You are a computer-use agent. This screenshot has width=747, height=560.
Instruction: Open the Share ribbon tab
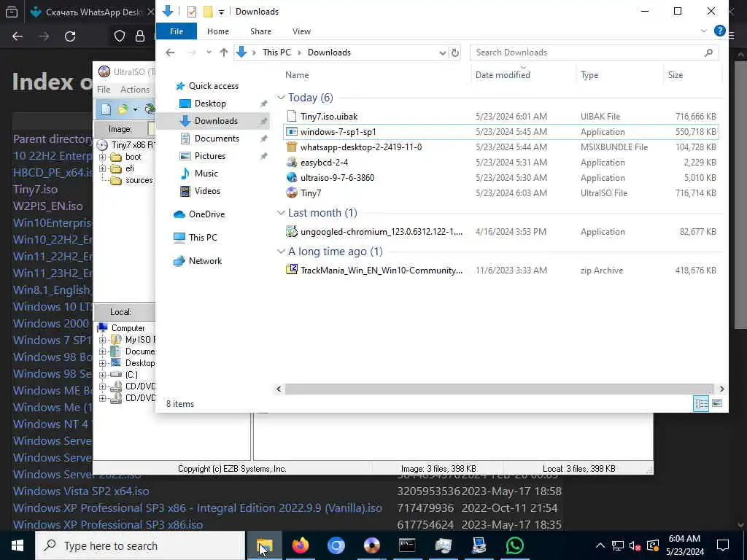260,31
